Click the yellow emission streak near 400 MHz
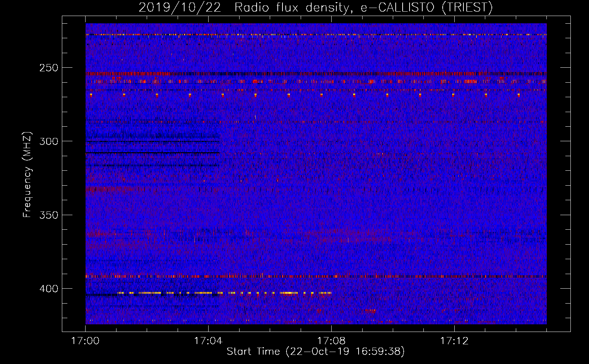This screenshot has width=589, height=364. 225,293
